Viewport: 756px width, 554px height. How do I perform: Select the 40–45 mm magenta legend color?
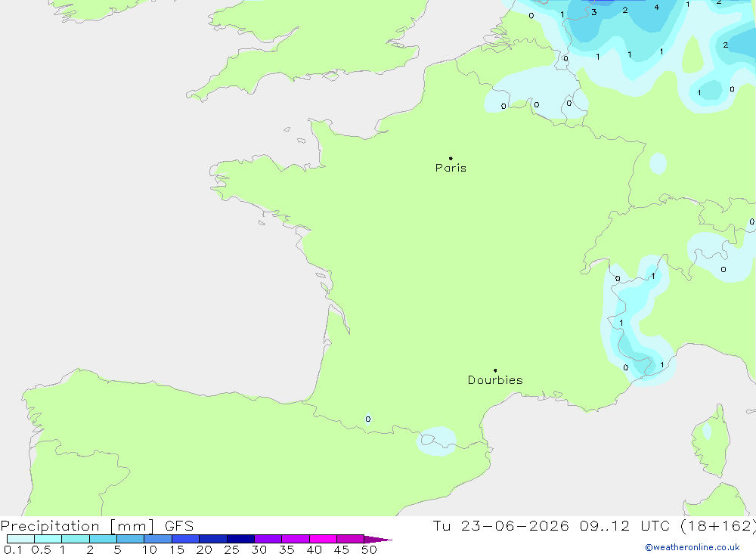coord(323,539)
